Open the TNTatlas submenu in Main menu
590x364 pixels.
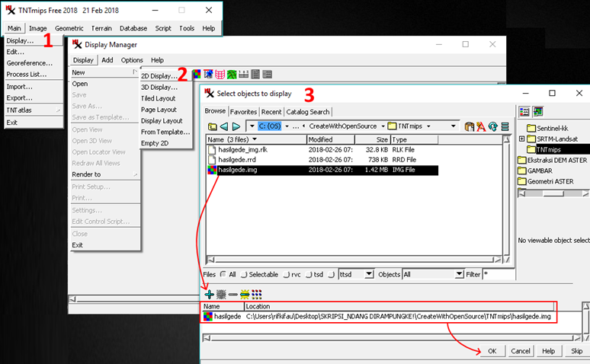[33, 110]
